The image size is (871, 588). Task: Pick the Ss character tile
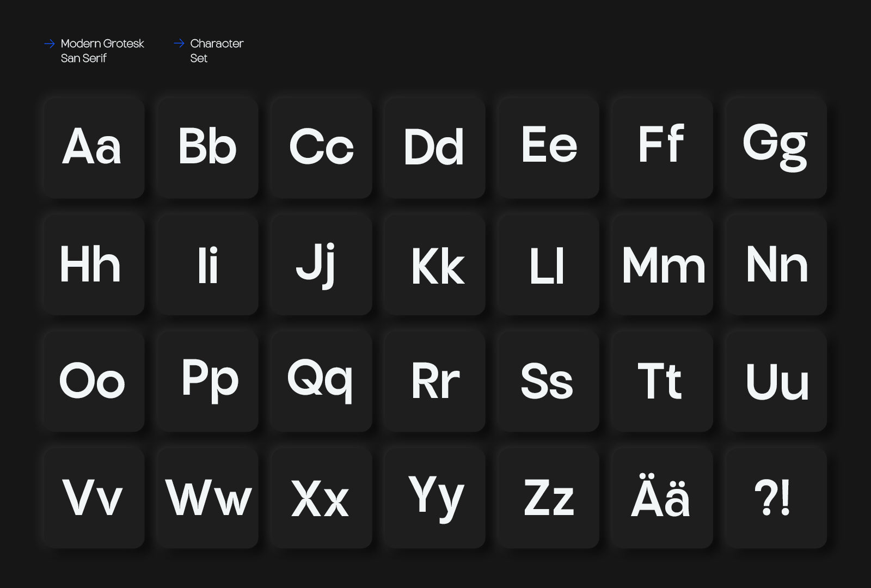(x=548, y=381)
